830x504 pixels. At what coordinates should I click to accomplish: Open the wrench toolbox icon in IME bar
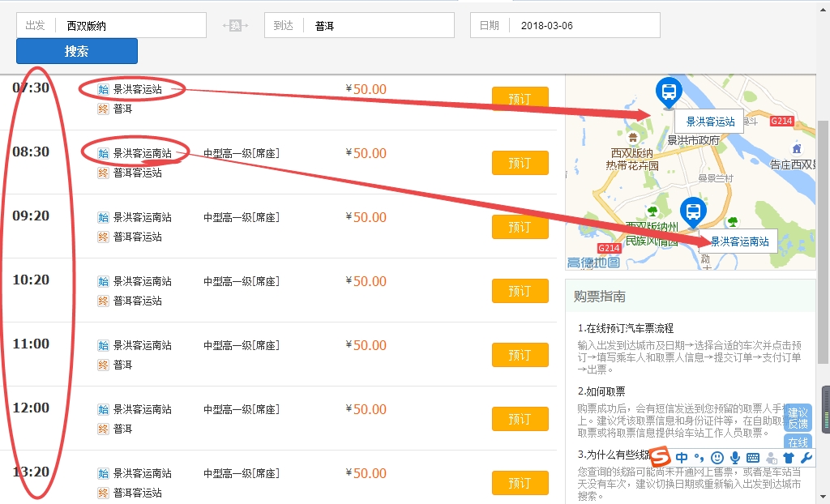pyautogui.click(x=805, y=458)
